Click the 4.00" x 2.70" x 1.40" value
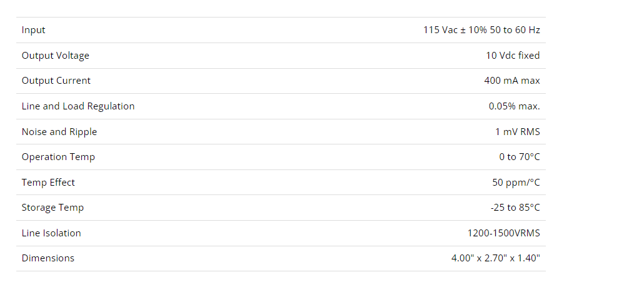644x287 pixels. pyautogui.click(x=496, y=258)
